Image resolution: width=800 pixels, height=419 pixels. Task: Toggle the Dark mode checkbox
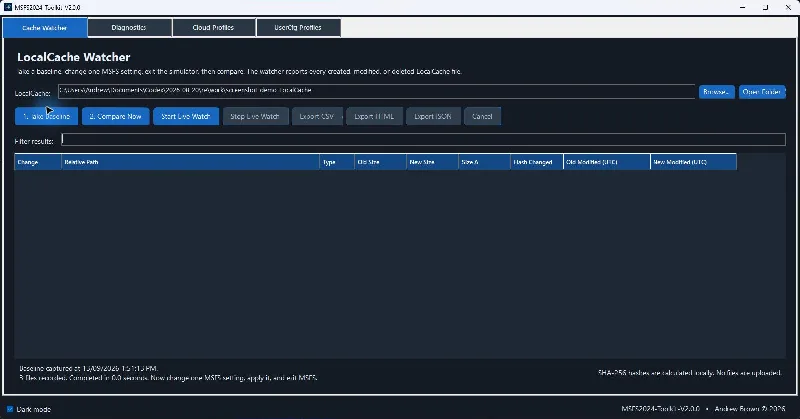tap(10, 409)
